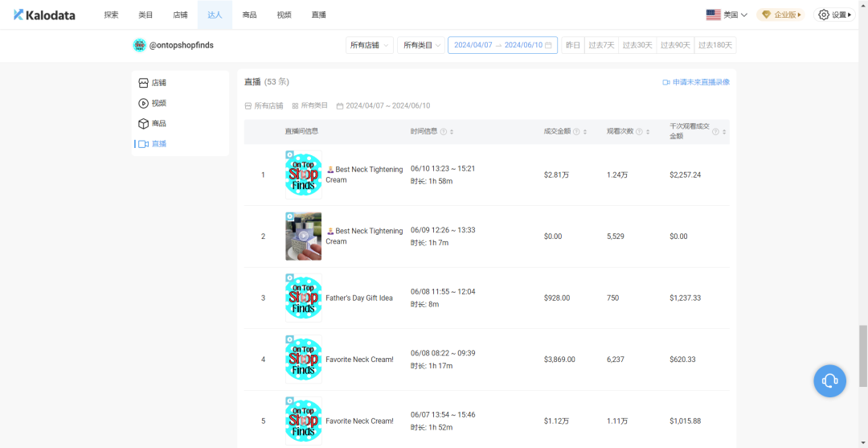Open the blue customer support headset button
This screenshot has height=448, width=868.
pos(829,380)
